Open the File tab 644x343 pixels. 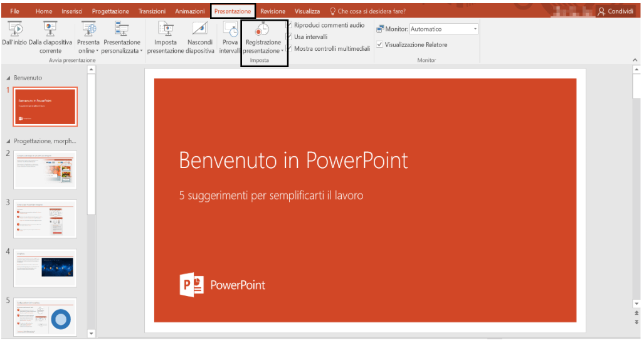tap(15, 11)
